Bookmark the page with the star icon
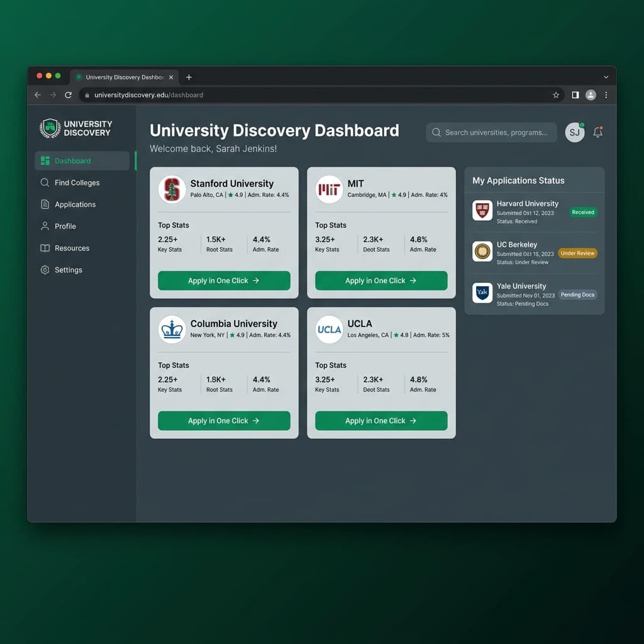 click(556, 95)
